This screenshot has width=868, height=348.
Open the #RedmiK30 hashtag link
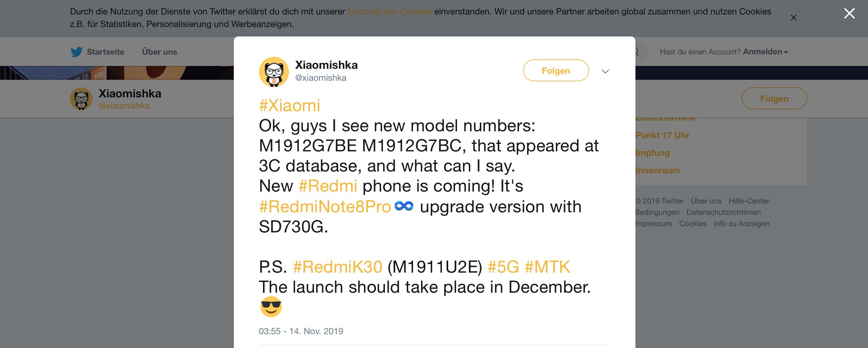(x=338, y=267)
